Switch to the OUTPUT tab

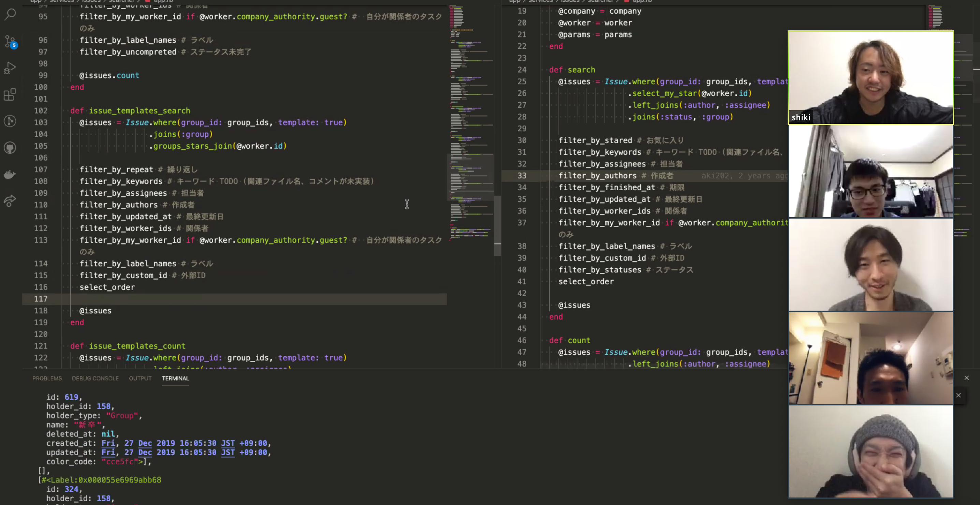140,378
